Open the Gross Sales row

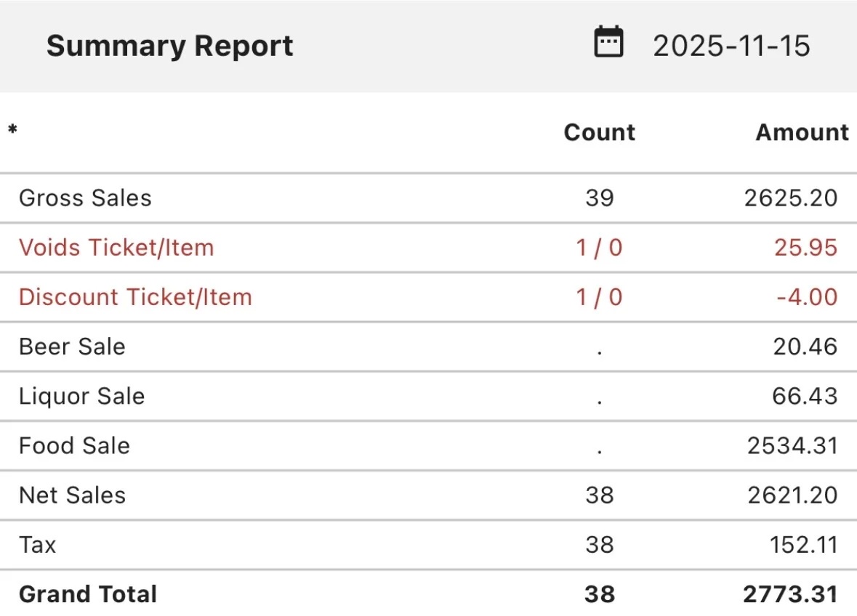[x=85, y=198]
